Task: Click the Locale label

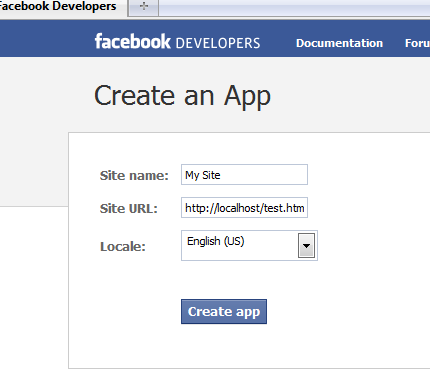Action: point(123,247)
